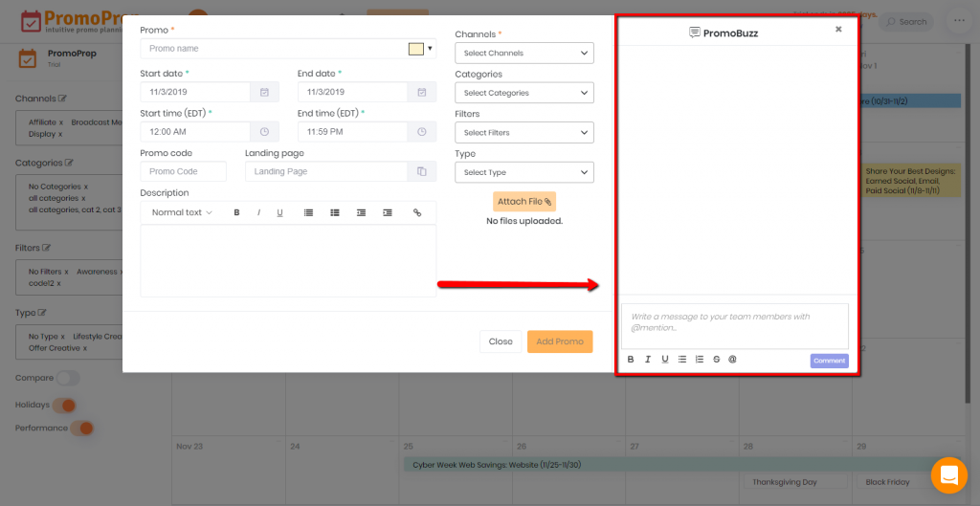Open the Start date calendar picker

pos(264,92)
